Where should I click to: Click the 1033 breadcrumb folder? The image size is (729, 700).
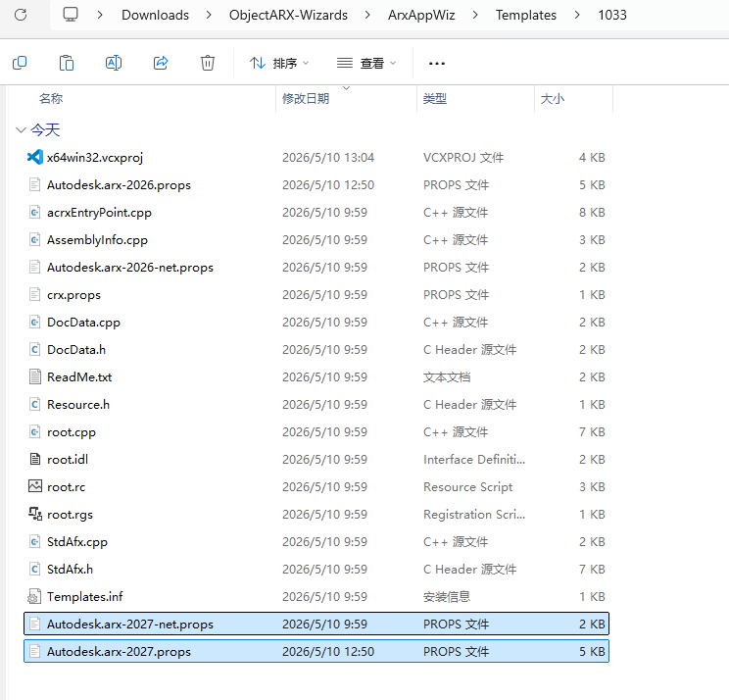pos(612,15)
